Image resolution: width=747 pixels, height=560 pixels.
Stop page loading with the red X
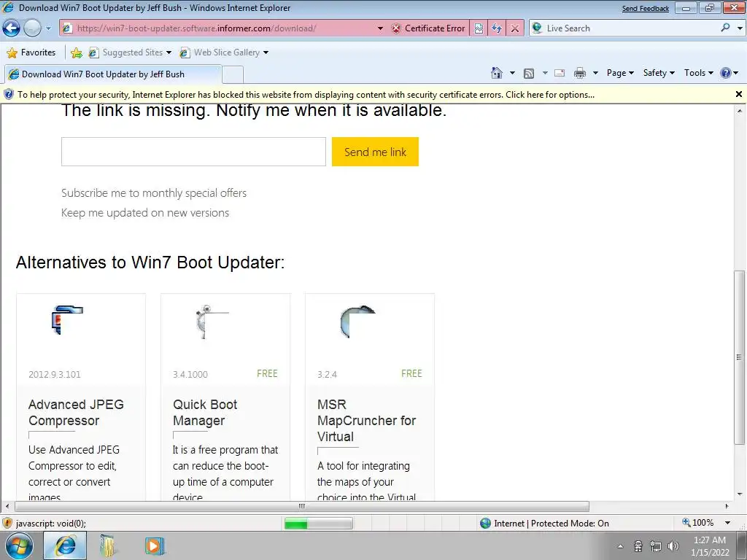click(515, 28)
